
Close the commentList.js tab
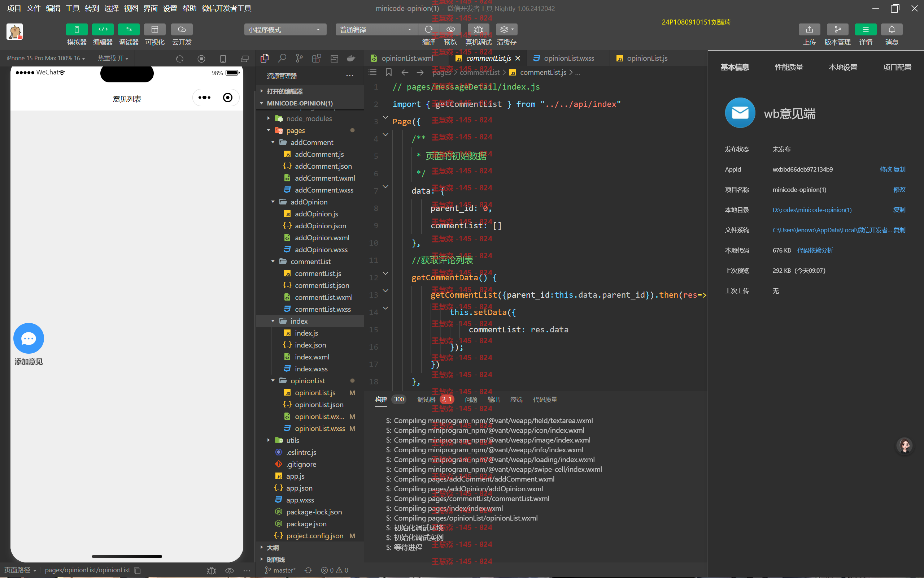tap(518, 58)
